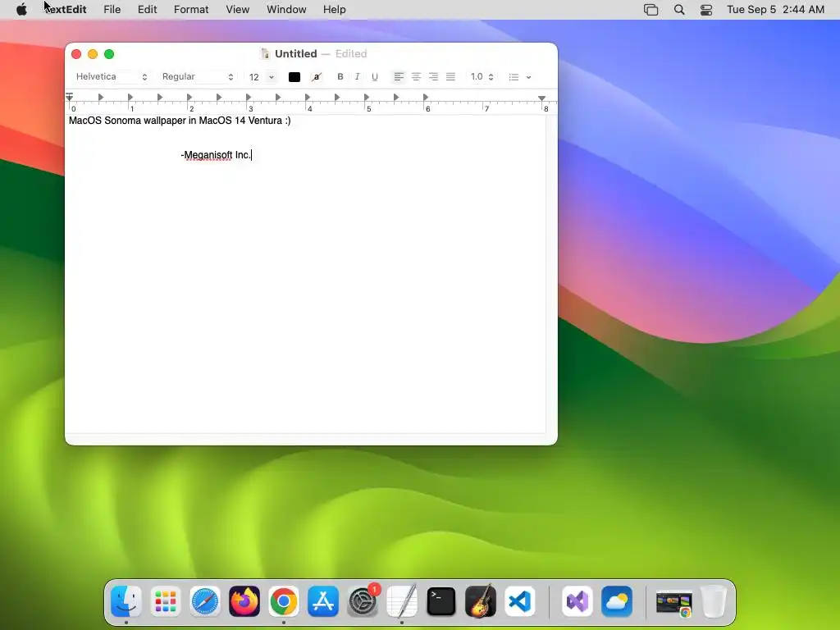Open the File menu
Screen dimensions: 840x630
click(x=112, y=10)
